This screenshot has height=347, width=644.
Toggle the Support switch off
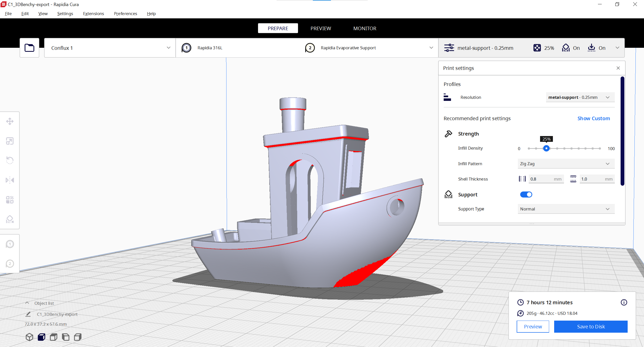click(x=526, y=194)
